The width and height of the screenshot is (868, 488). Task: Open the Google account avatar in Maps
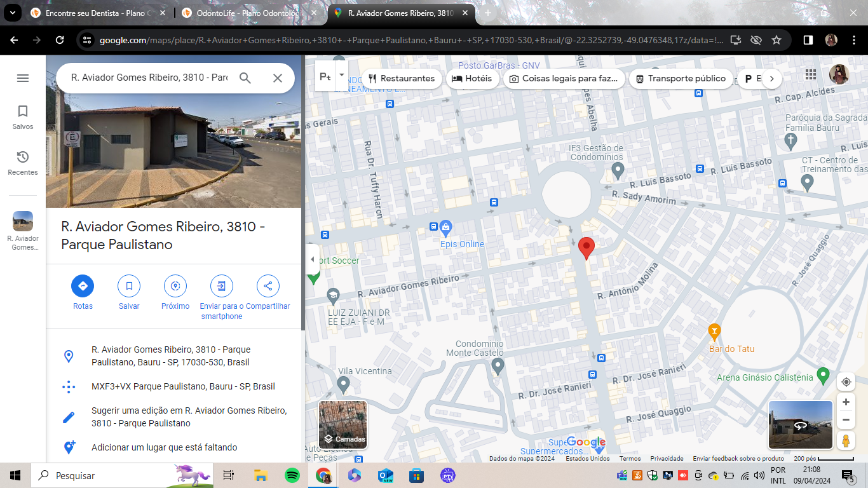click(x=839, y=74)
